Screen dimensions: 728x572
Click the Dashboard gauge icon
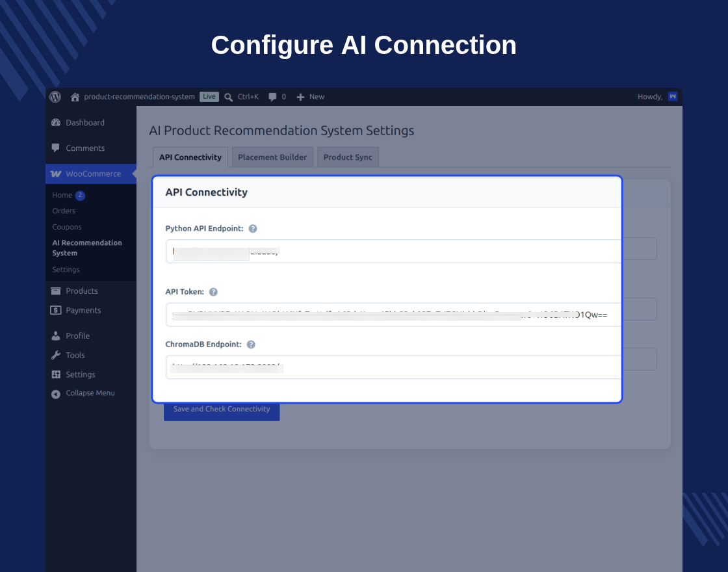point(56,123)
